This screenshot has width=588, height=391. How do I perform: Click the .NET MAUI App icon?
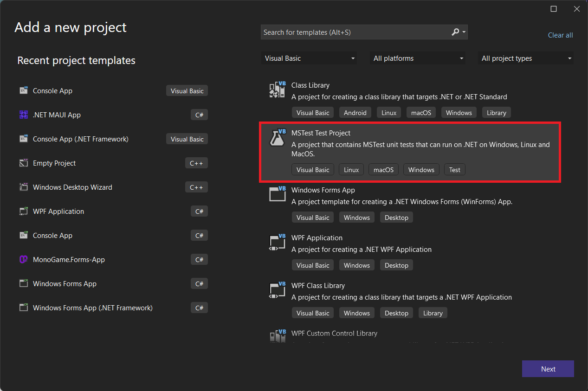point(24,115)
